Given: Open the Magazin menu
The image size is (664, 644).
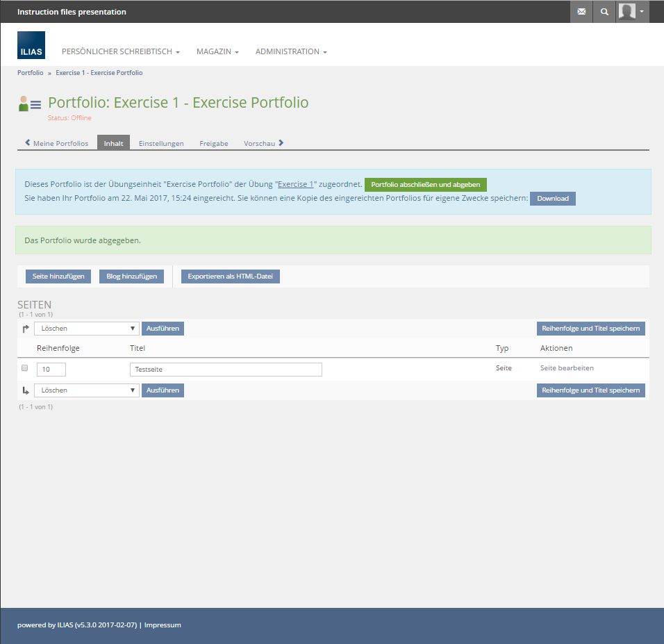Looking at the screenshot, I should pos(217,52).
